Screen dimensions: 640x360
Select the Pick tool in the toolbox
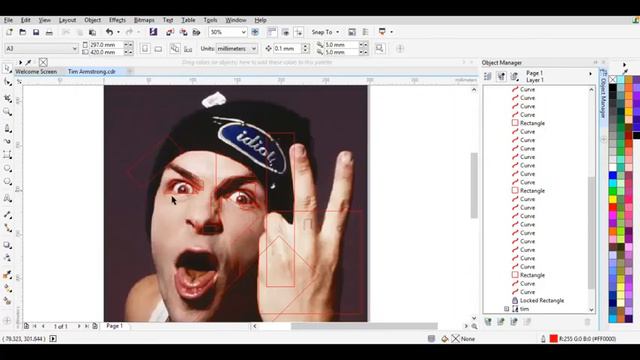coord(7,68)
